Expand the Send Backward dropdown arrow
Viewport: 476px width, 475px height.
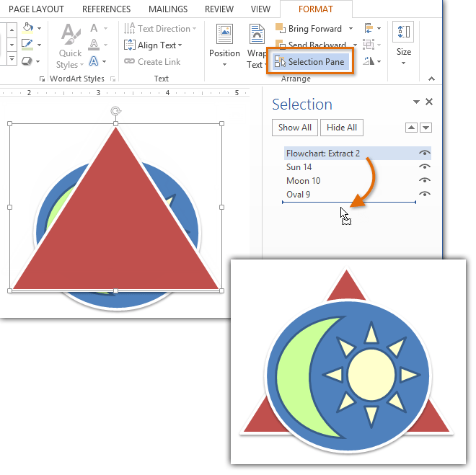click(355, 45)
